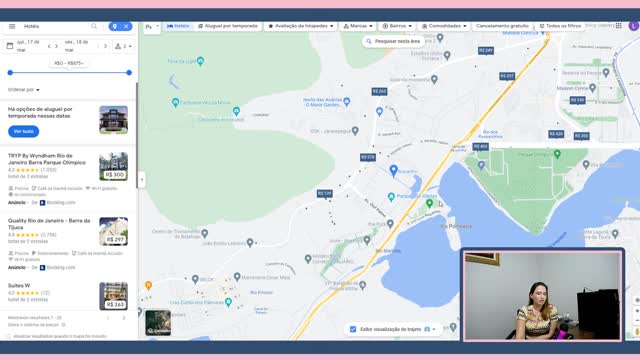This screenshot has width=640, height=360.
Task: Advance check-out date with the right arrow
Action: (105, 46)
